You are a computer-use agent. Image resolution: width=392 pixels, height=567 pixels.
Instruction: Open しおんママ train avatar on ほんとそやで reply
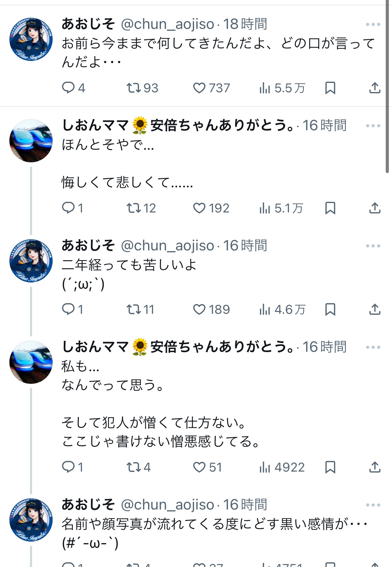pyautogui.click(x=31, y=141)
